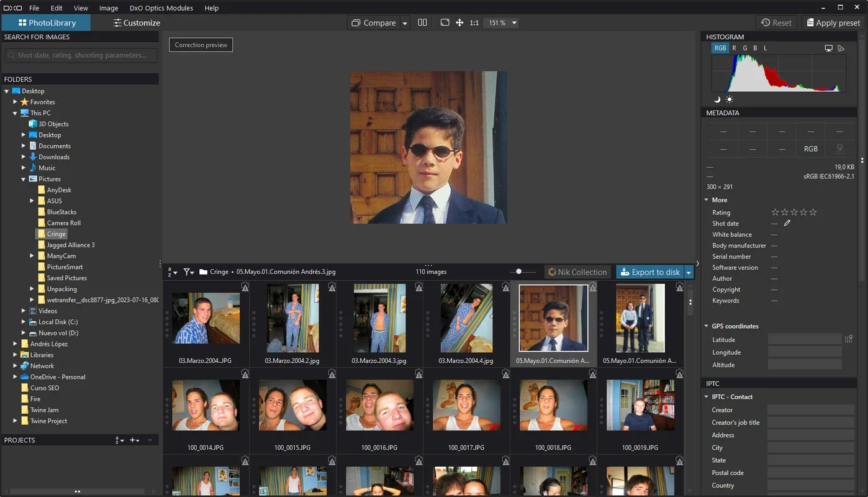868x497 pixels.
Task: Expand the ASUS folder node
Action: 32,201
